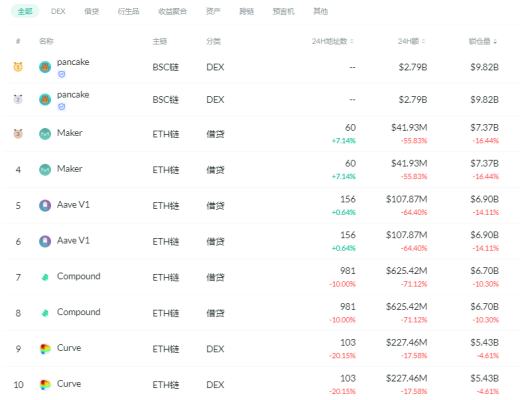
Task: Sort by the 锁仓量 column
Action: pos(483,41)
